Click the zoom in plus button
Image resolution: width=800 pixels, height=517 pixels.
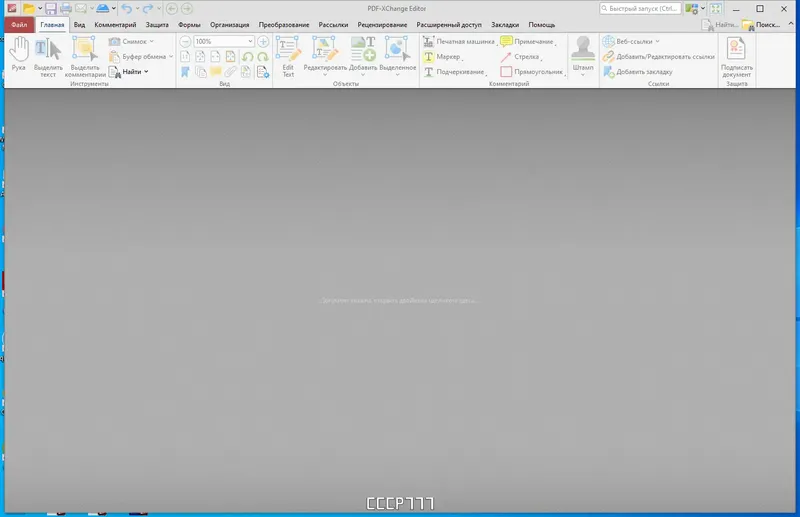point(263,41)
